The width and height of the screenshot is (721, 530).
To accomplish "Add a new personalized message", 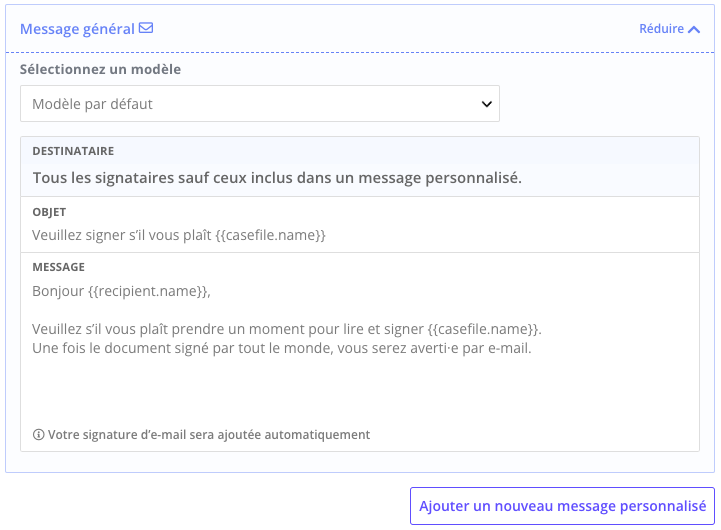I will coord(562,506).
